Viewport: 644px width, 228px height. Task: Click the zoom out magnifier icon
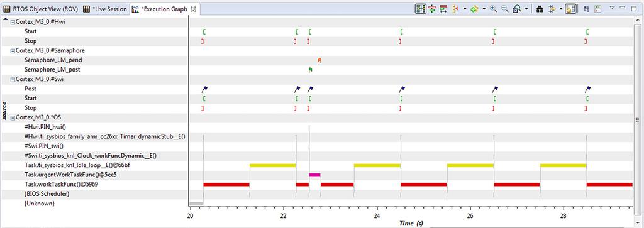[505, 9]
